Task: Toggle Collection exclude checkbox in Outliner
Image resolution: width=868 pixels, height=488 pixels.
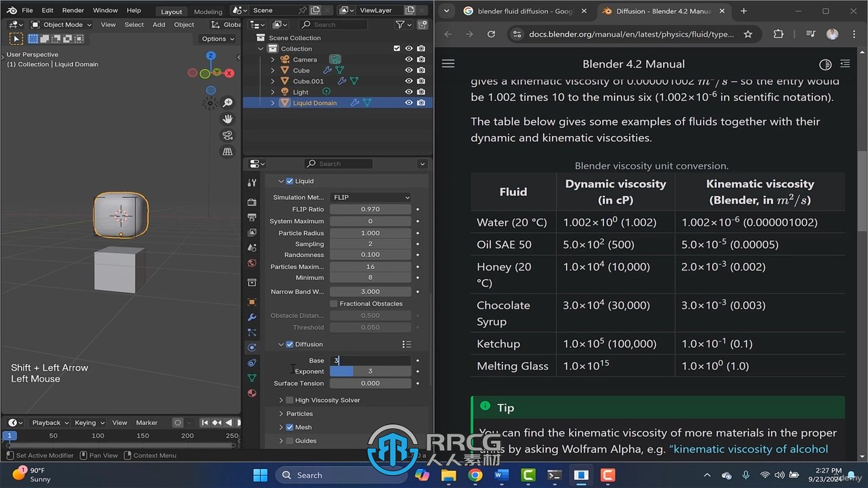Action: pyautogui.click(x=397, y=49)
